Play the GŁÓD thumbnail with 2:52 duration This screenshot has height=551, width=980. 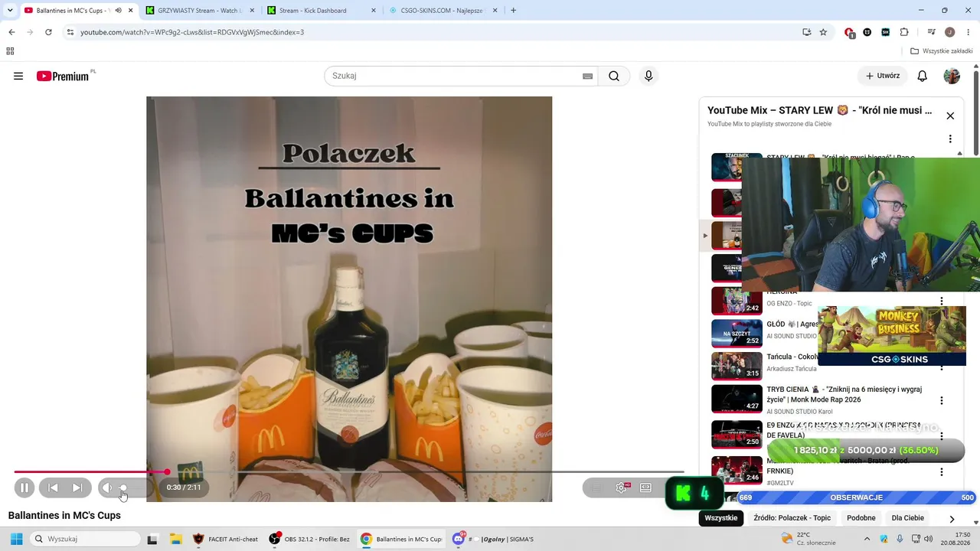tap(737, 334)
